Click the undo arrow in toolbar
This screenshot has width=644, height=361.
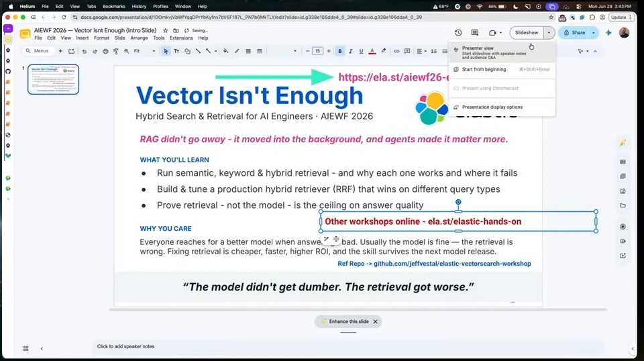85,52
